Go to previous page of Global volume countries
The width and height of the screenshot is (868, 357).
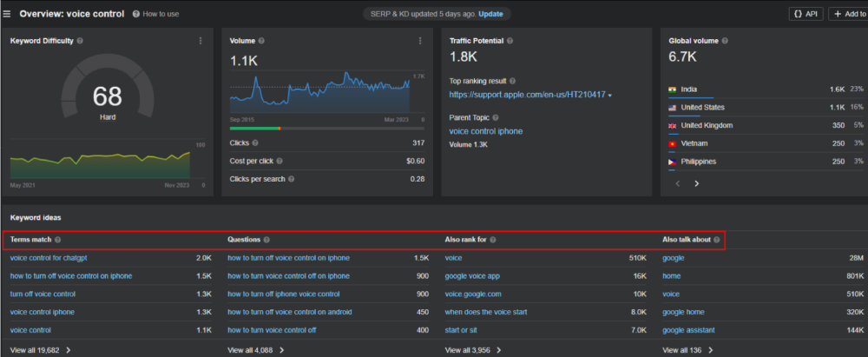(678, 183)
